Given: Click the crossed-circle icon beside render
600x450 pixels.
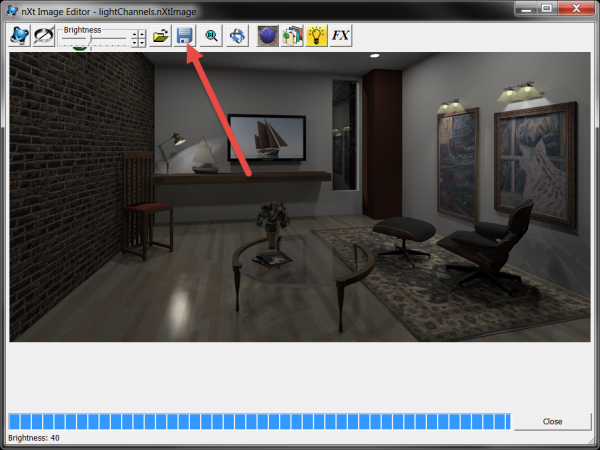Looking at the screenshot, I should [x=45, y=36].
